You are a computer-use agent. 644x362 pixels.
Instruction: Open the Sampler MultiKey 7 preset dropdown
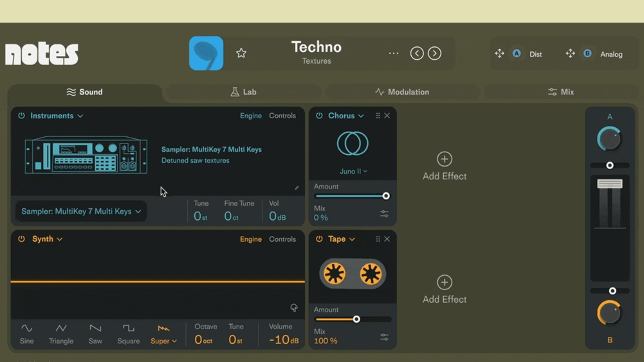click(81, 212)
